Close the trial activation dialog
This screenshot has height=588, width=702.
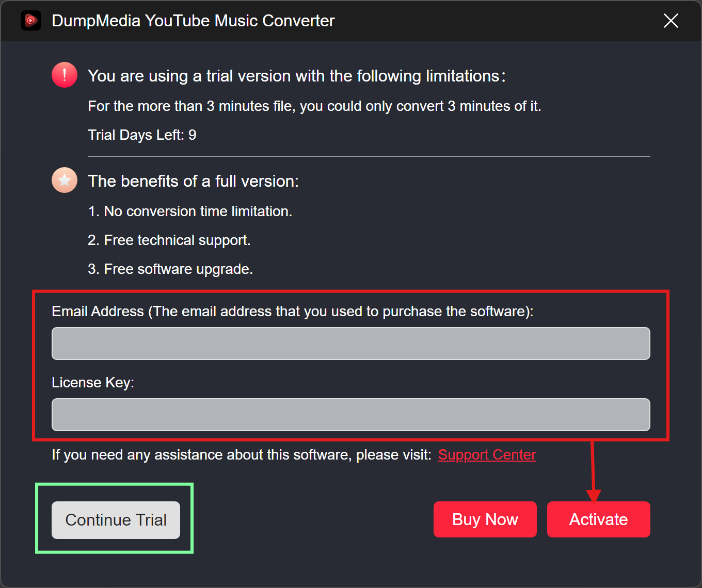tap(671, 21)
